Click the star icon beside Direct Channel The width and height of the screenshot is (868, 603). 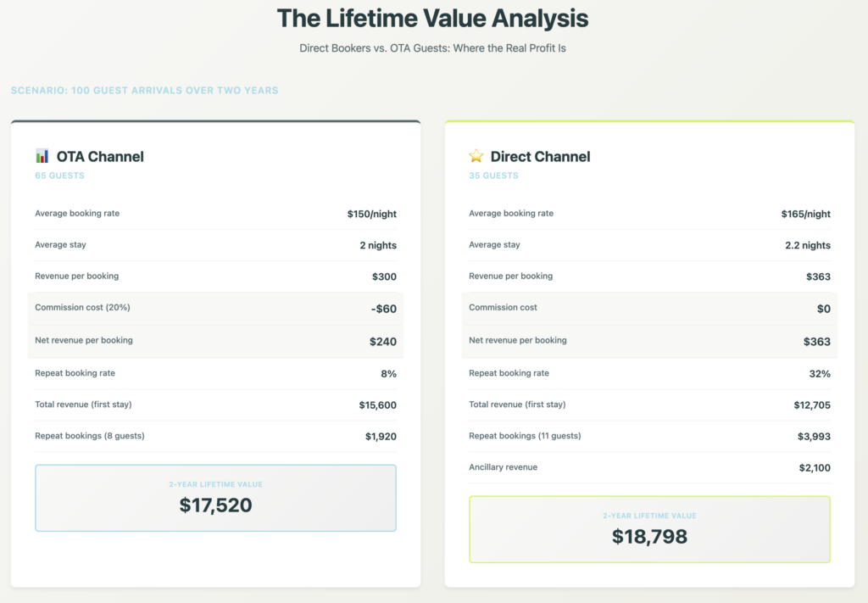(476, 156)
